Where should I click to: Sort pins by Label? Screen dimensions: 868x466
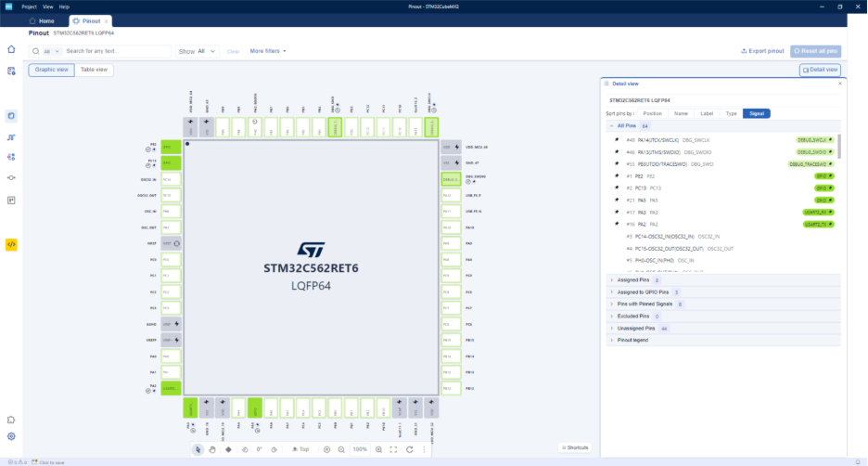pos(707,113)
